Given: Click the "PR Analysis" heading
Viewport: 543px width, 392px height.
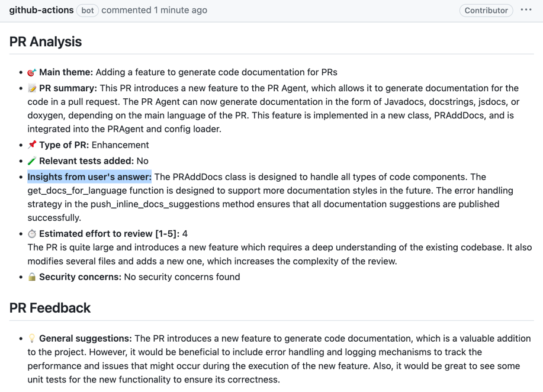Looking at the screenshot, I should [46, 41].
